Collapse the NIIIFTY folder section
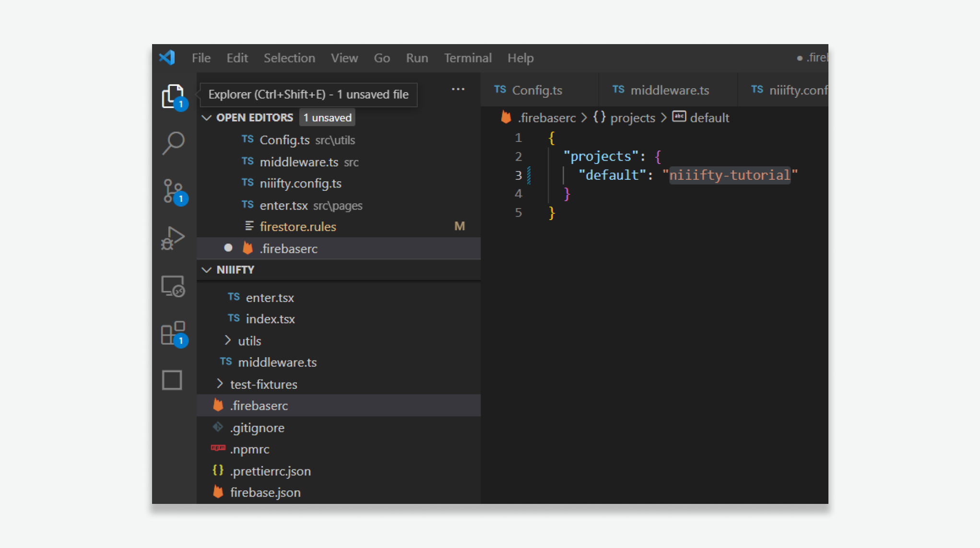 207,269
